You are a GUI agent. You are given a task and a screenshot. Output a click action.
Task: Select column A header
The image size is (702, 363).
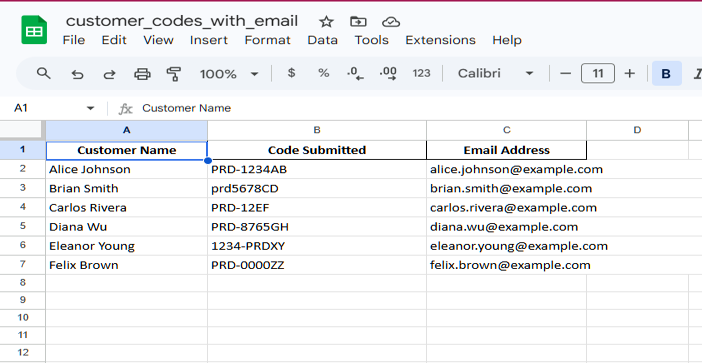tap(127, 130)
